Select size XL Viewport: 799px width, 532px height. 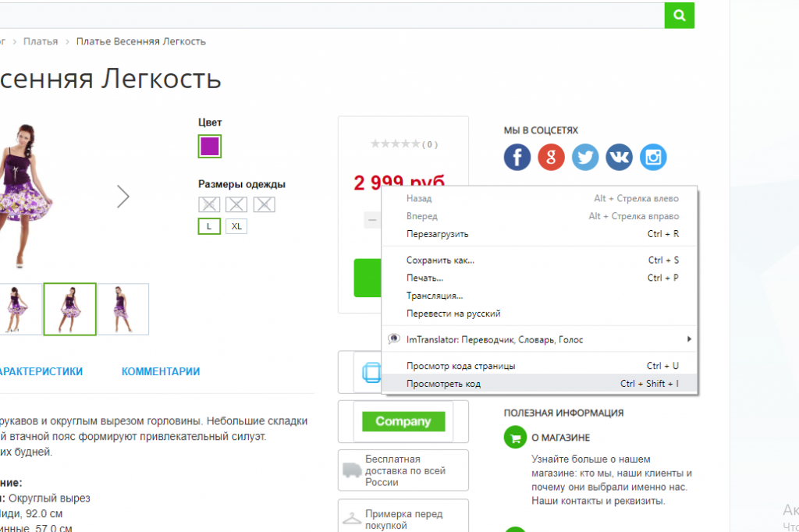236,226
